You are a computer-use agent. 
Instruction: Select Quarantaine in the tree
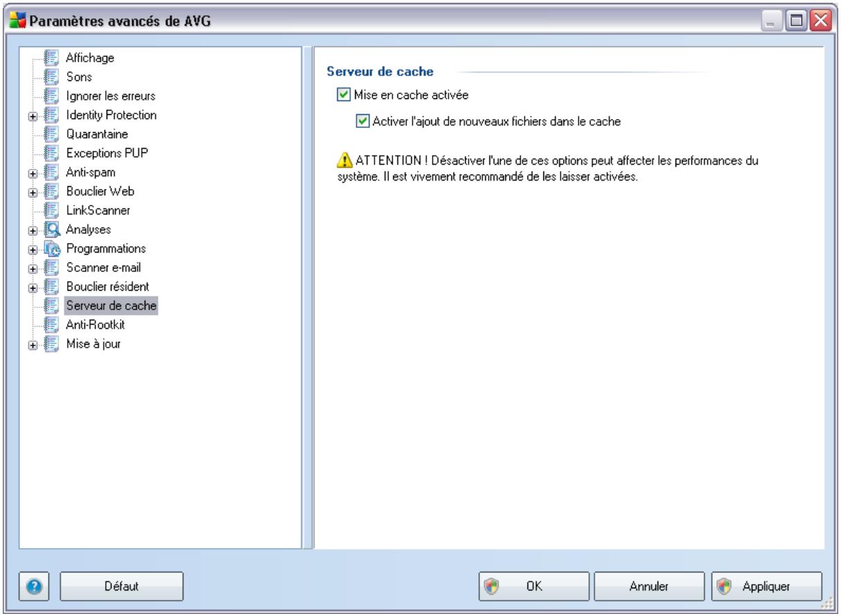[x=96, y=134]
